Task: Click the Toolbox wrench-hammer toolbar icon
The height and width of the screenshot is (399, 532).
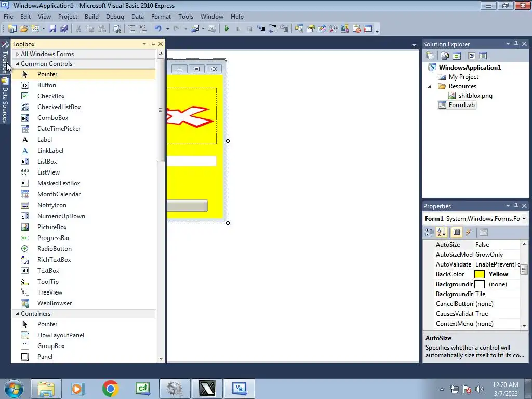Action: click(x=333, y=29)
